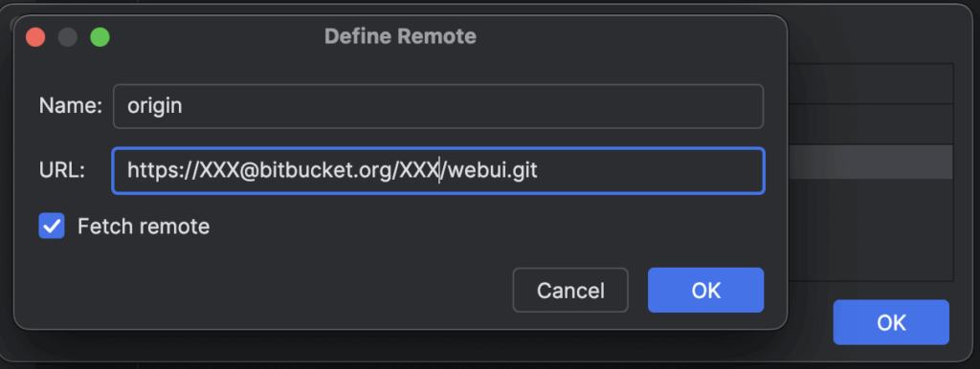Place cursor on "webui.git" in the URL
This screenshot has height=369, width=980.
point(493,170)
